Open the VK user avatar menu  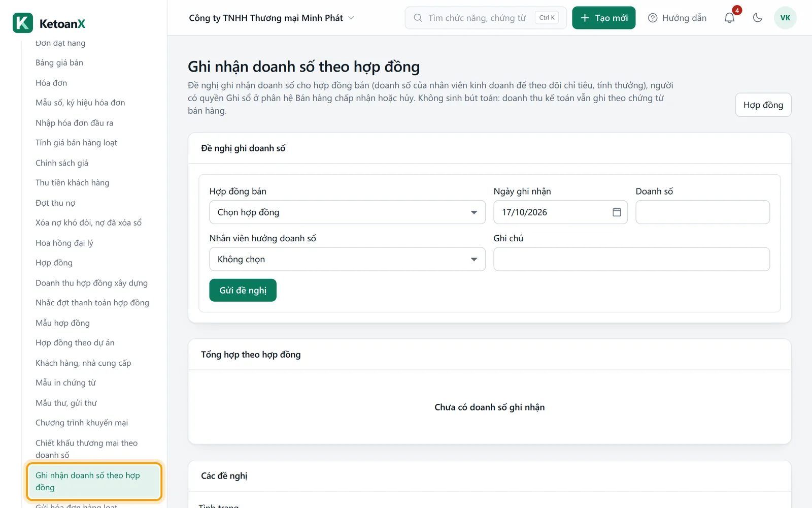coord(785,18)
